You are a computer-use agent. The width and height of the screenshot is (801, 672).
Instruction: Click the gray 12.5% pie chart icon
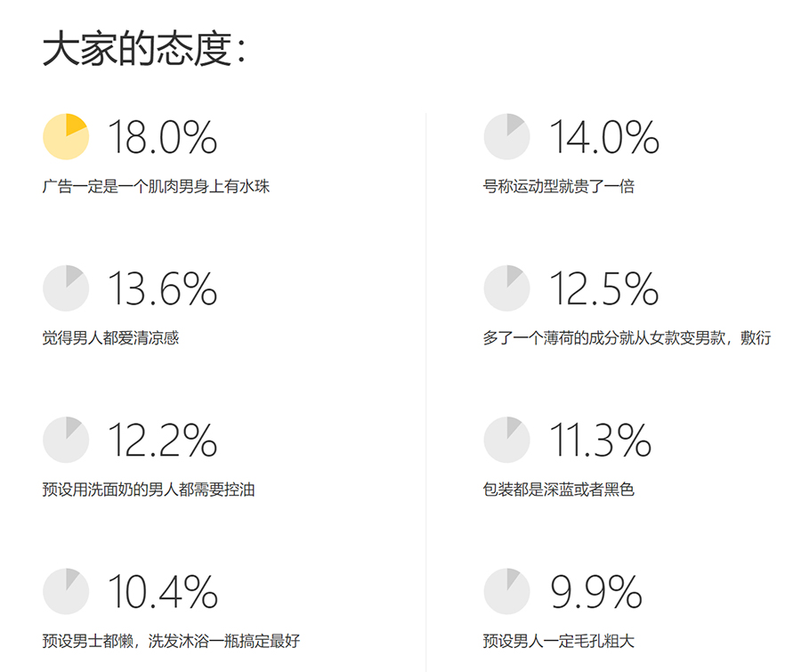(x=506, y=288)
